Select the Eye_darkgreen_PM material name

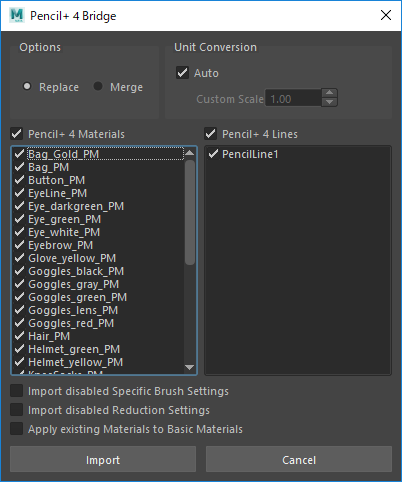(x=76, y=206)
